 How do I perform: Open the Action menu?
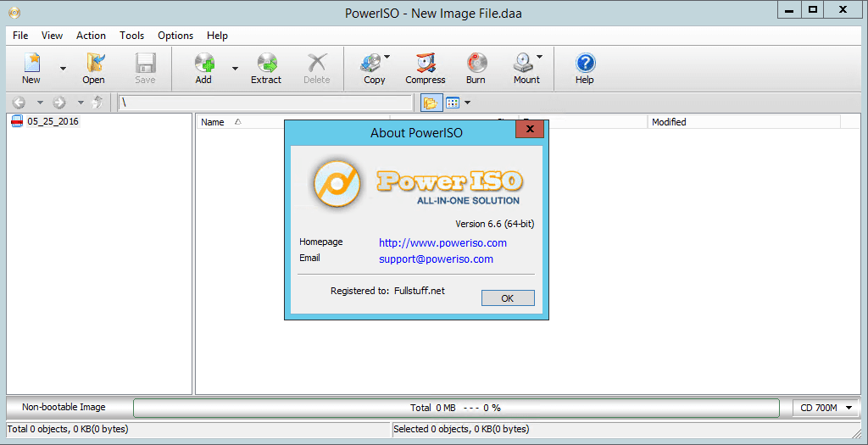coord(91,36)
